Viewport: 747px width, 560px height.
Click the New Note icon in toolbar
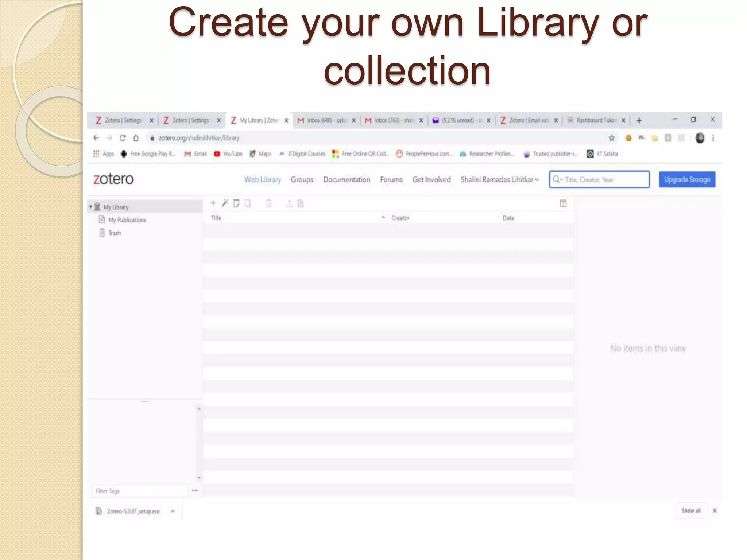coord(236,203)
